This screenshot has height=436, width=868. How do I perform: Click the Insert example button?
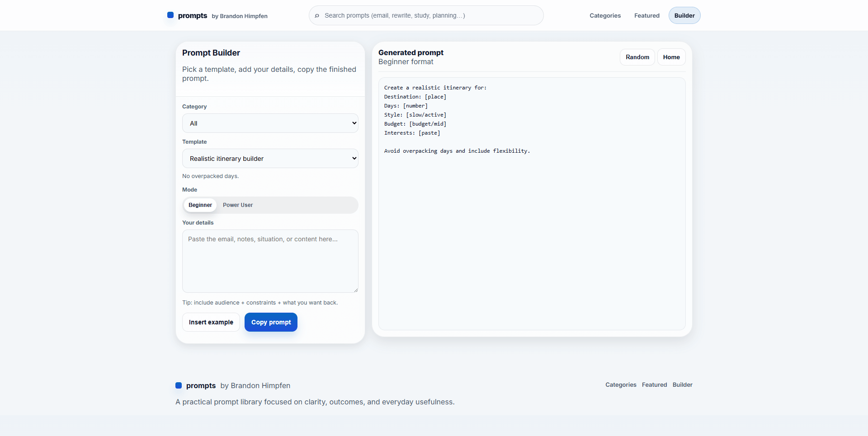pyautogui.click(x=211, y=322)
